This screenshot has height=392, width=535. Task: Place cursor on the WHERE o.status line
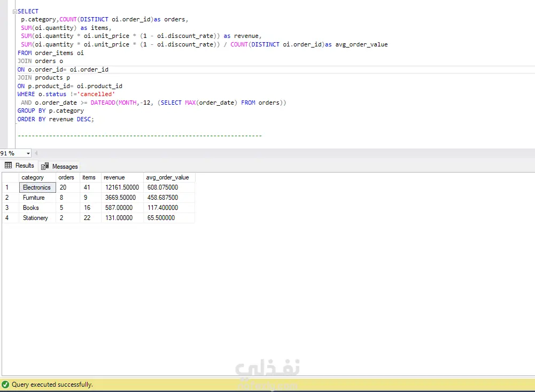(x=66, y=95)
